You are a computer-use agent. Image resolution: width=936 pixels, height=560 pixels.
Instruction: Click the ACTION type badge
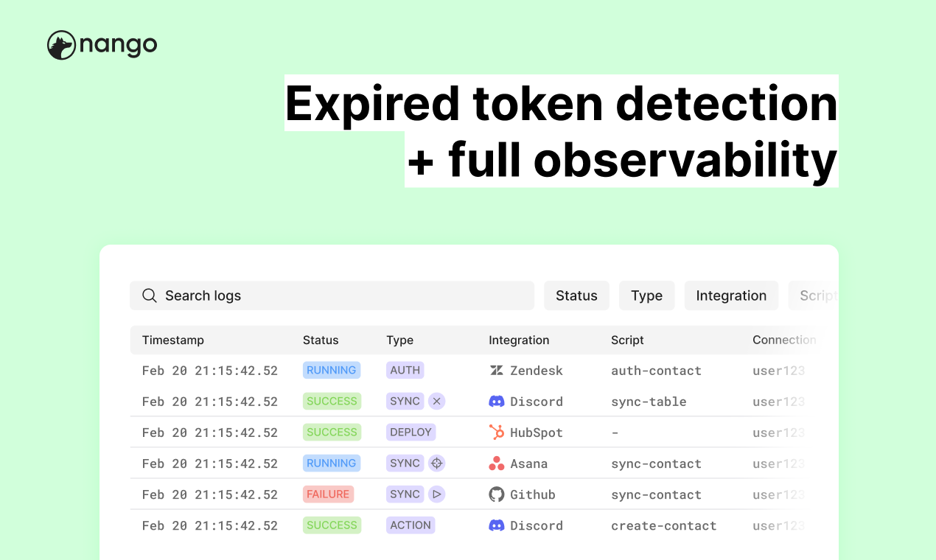point(411,525)
